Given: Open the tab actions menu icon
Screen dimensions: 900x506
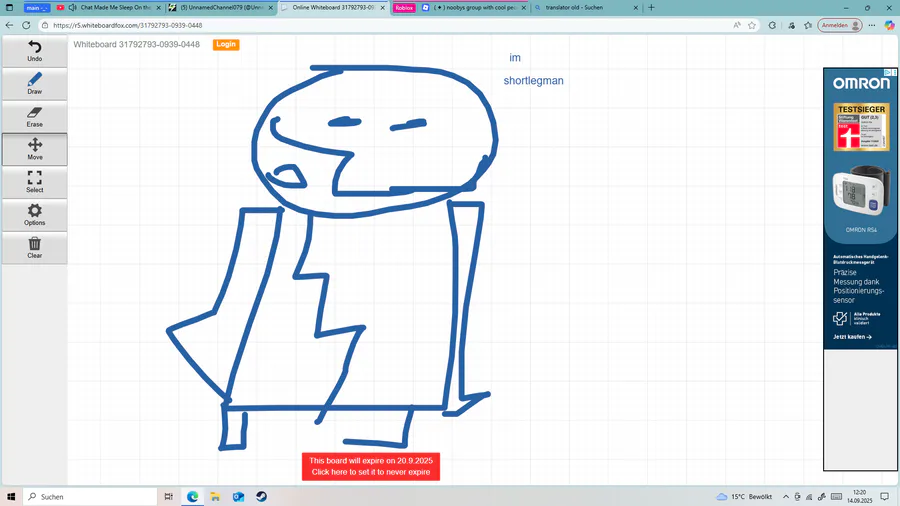Looking at the screenshot, I should (9, 7).
